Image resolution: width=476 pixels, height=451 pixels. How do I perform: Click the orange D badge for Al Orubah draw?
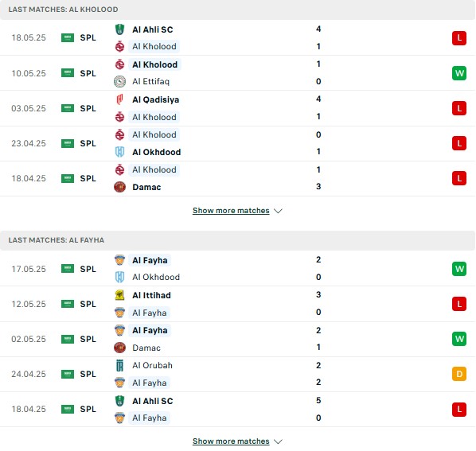click(x=459, y=374)
